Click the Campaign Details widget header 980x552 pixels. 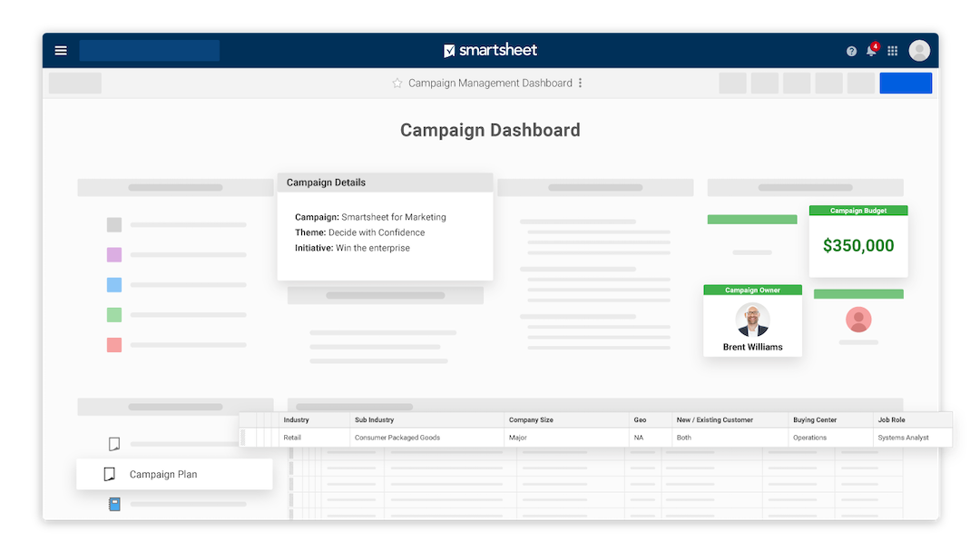pyautogui.click(x=385, y=182)
